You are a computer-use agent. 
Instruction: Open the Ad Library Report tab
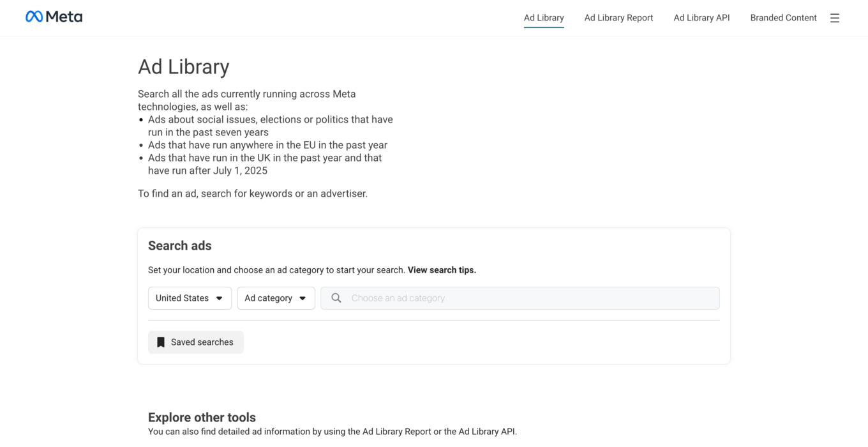pos(618,18)
